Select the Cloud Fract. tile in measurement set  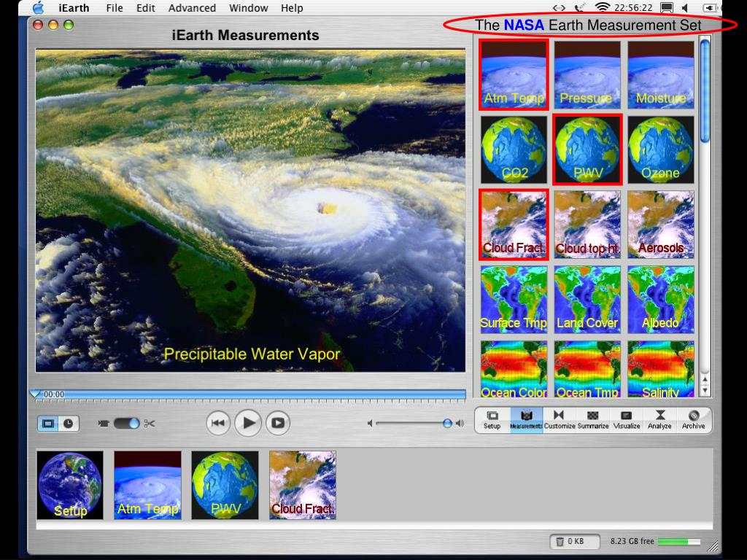[514, 225]
